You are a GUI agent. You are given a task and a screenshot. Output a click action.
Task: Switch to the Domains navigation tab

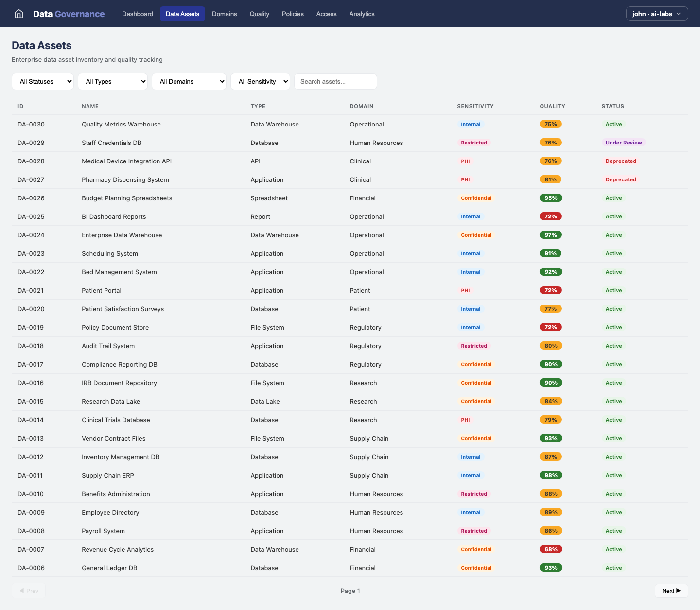pos(224,14)
